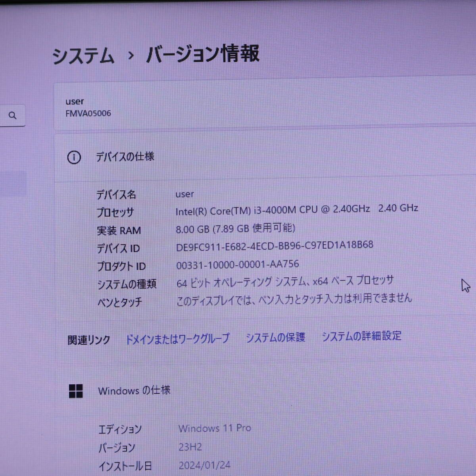Select installed RAM value 8.00 GB
The image size is (476, 476).
pyautogui.click(x=192, y=229)
